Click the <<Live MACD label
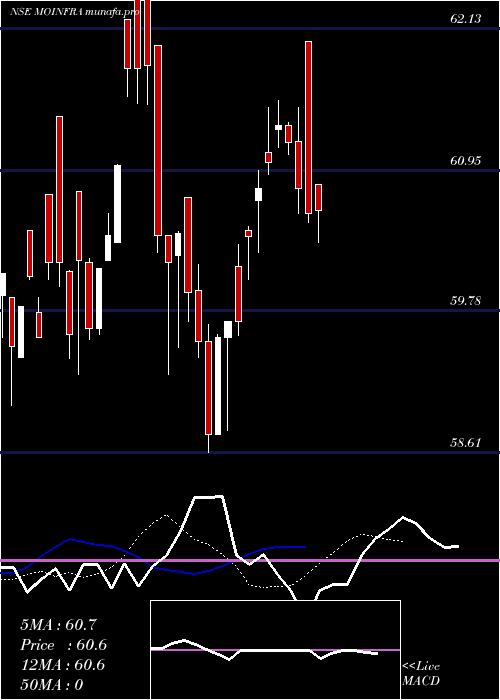Screen dimensions: 500x700 pos(421,674)
